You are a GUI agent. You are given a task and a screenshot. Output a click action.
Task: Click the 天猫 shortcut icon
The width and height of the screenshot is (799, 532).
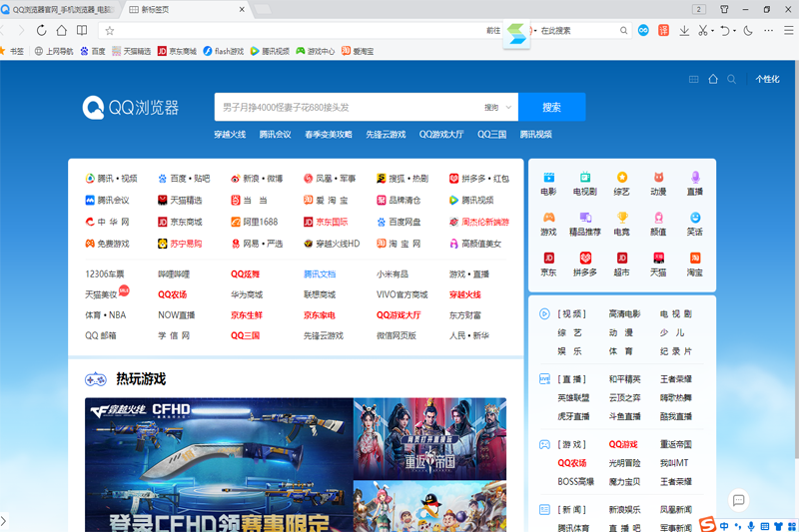click(x=658, y=259)
